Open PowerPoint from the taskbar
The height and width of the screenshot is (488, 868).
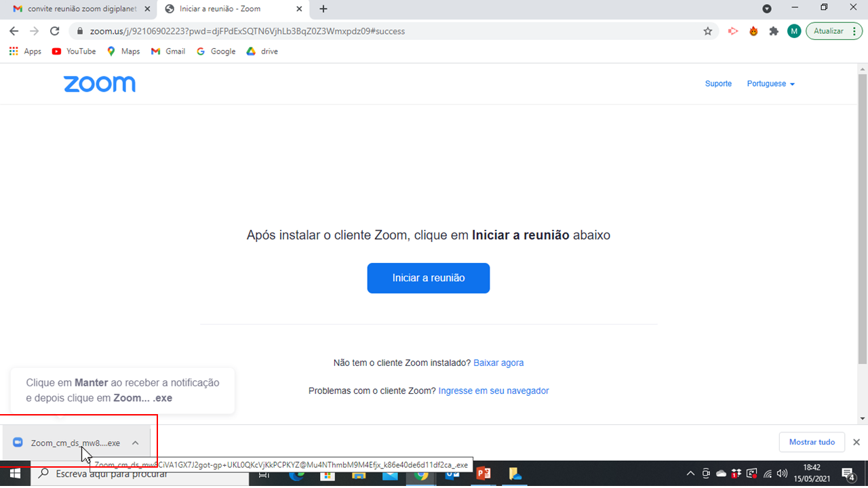484,474
